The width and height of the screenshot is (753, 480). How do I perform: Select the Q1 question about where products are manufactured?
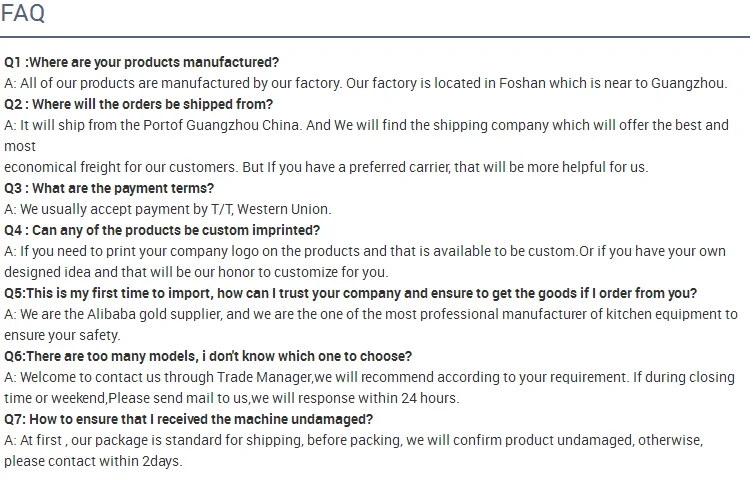(141, 62)
